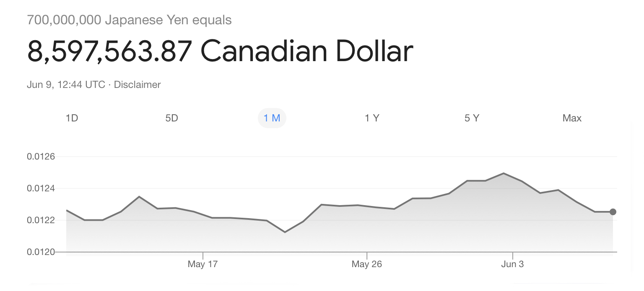Viewport: 644px width, 291px height.
Task: Click the highlighted 1 M range tab
Action: pos(272,118)
